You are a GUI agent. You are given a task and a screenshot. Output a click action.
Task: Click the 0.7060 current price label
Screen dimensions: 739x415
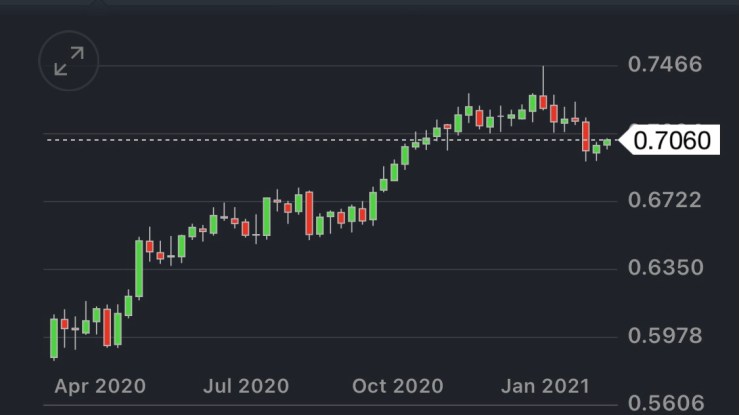tap(669, 140)
